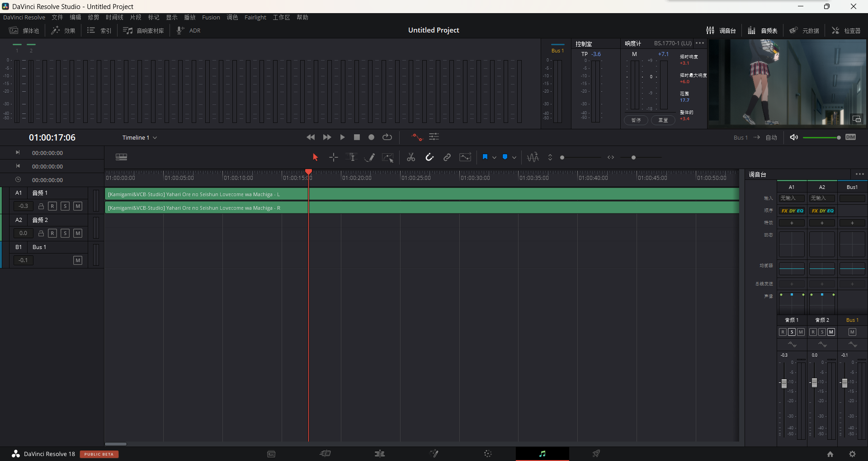The height and width of the screenshot is (461, 868).
Task: Click the monitor volume speaker icon
Action: [794, 137]
